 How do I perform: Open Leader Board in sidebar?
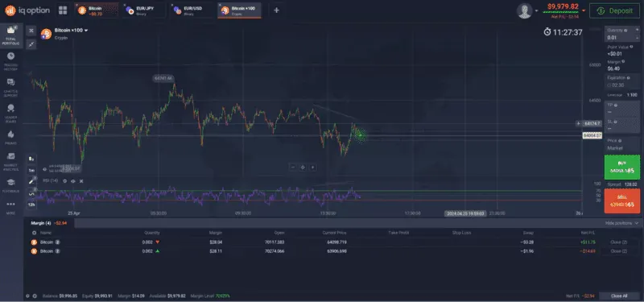(x=10, y=113)
